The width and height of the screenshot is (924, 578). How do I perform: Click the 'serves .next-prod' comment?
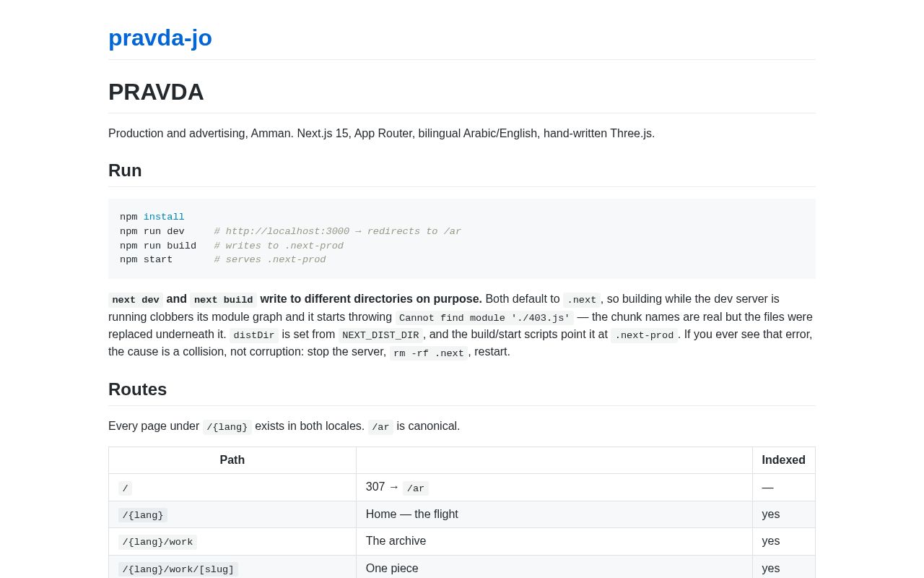click(x=270, y=260)
